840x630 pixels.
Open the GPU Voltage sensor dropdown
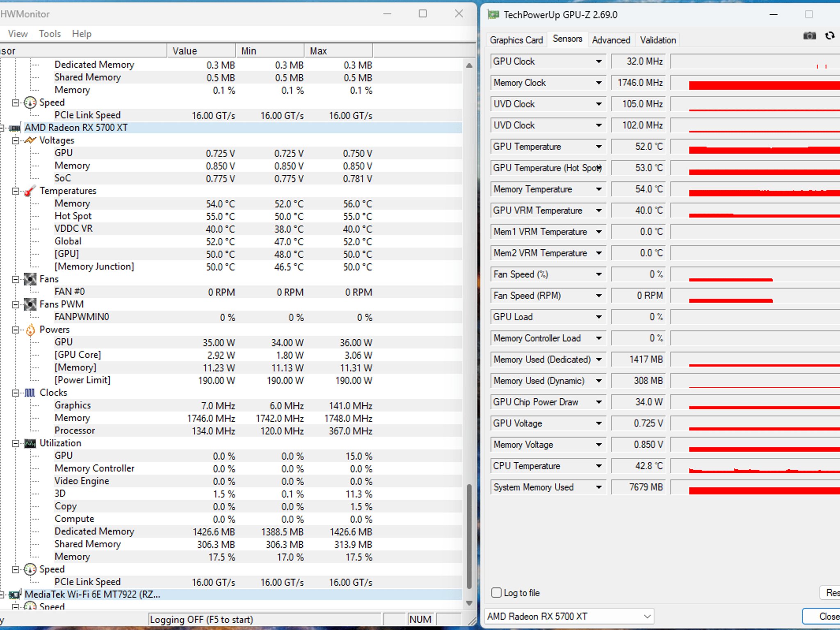click(599, 423)
